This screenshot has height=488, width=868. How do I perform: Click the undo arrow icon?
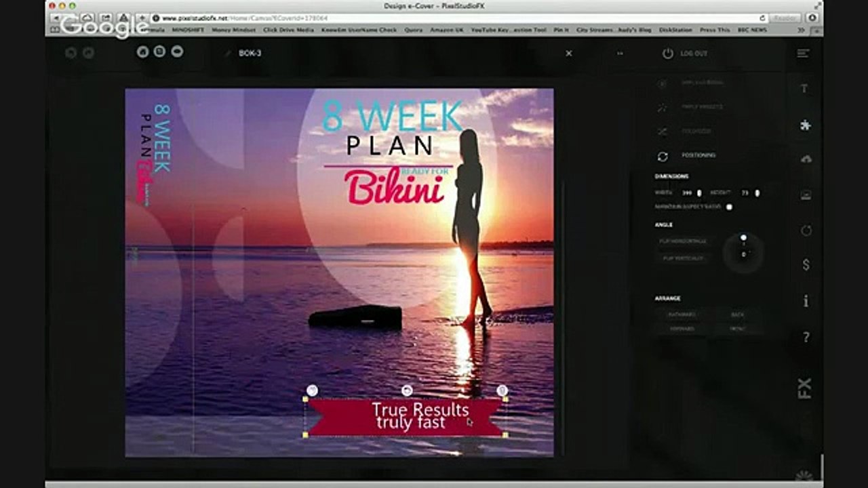[x=71, y=52]
